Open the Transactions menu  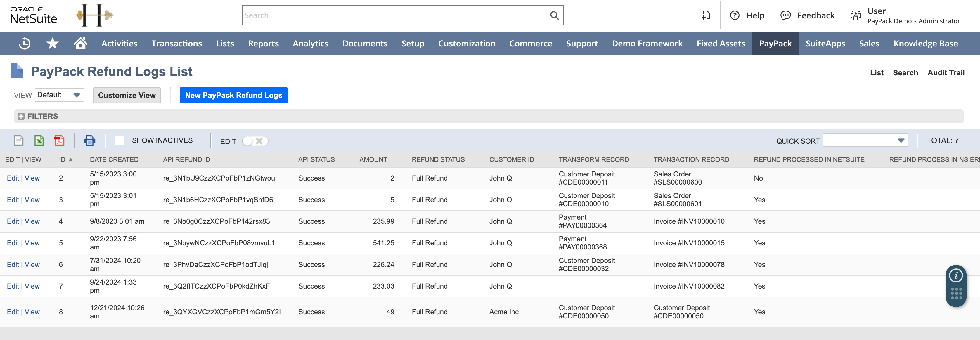pos(176,43)
